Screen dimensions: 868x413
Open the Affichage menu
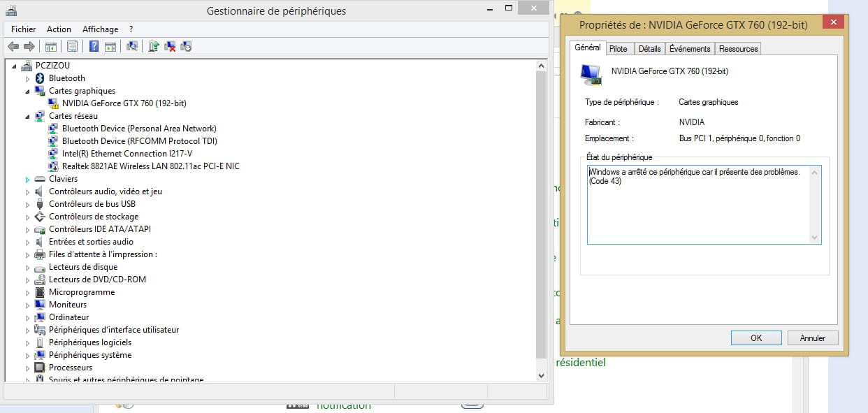click(x=100, y=29)
